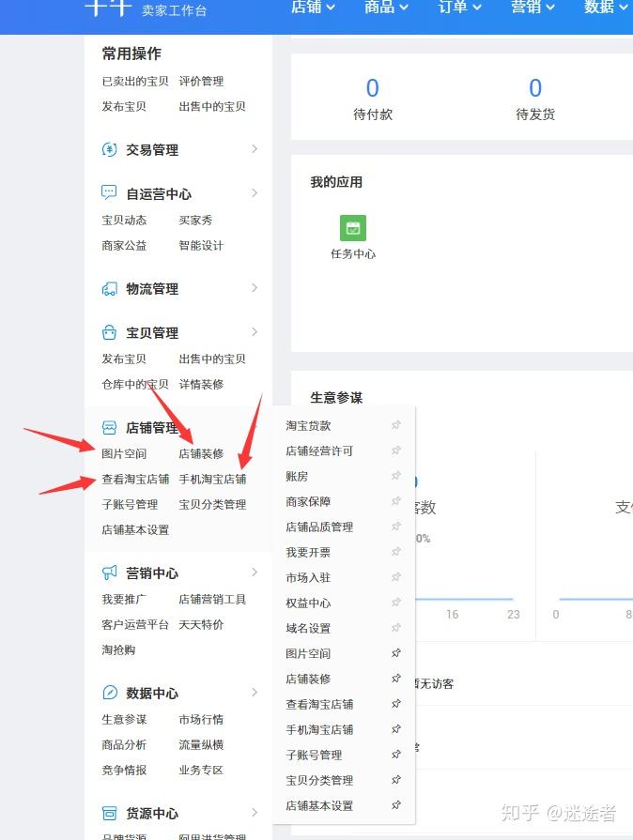
Task: Pin 市场入驻 in the flyout
Action: tap(396, 577)
